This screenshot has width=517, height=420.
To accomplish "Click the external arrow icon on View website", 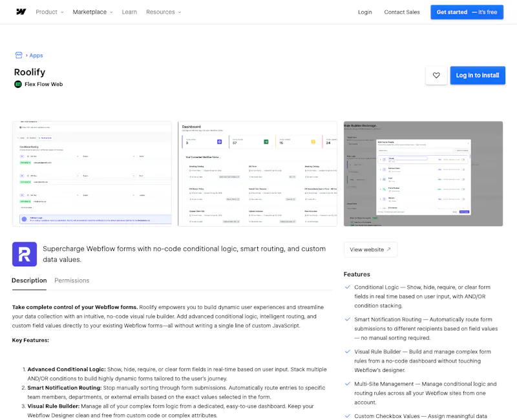I will [389, 249].
